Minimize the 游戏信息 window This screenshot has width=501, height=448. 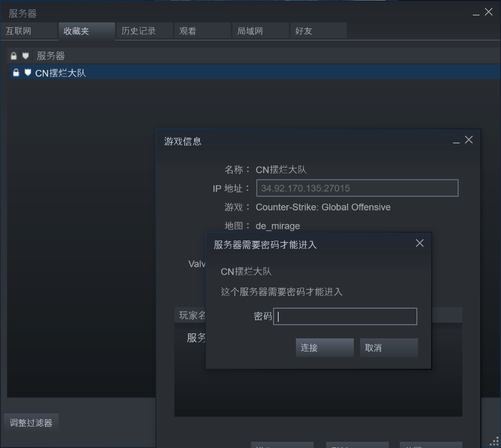tap(456, 141)
